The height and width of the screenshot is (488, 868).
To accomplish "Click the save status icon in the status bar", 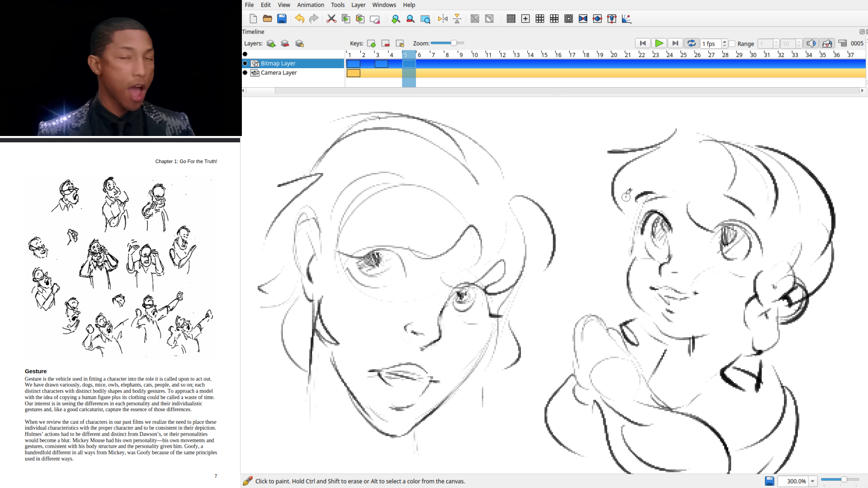I will [769, 481].
